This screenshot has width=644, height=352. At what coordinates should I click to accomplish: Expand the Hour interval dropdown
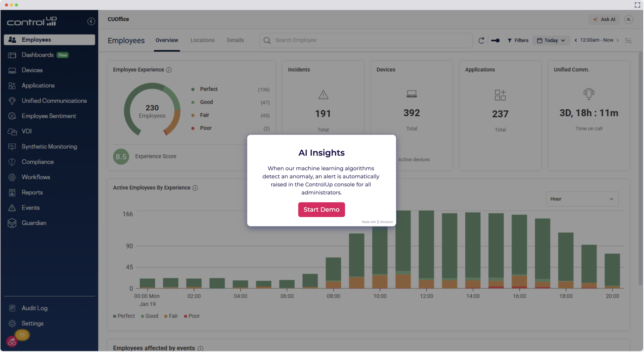pos(582,199)
